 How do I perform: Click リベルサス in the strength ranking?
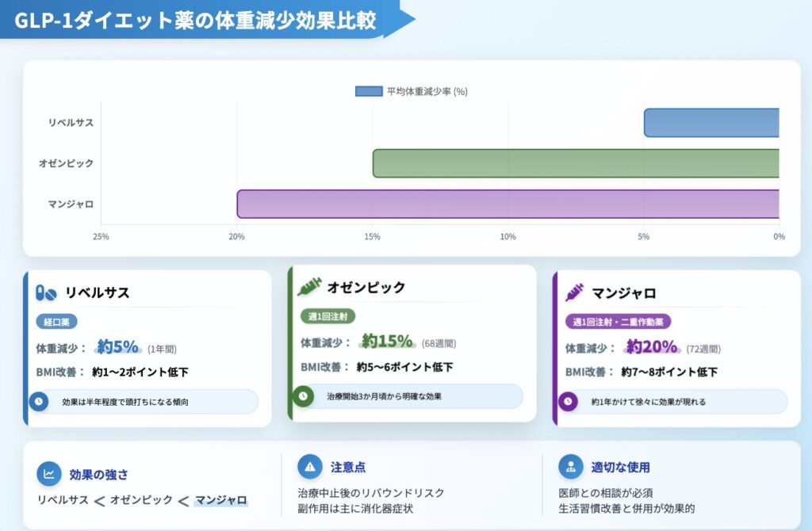point(63,500)
